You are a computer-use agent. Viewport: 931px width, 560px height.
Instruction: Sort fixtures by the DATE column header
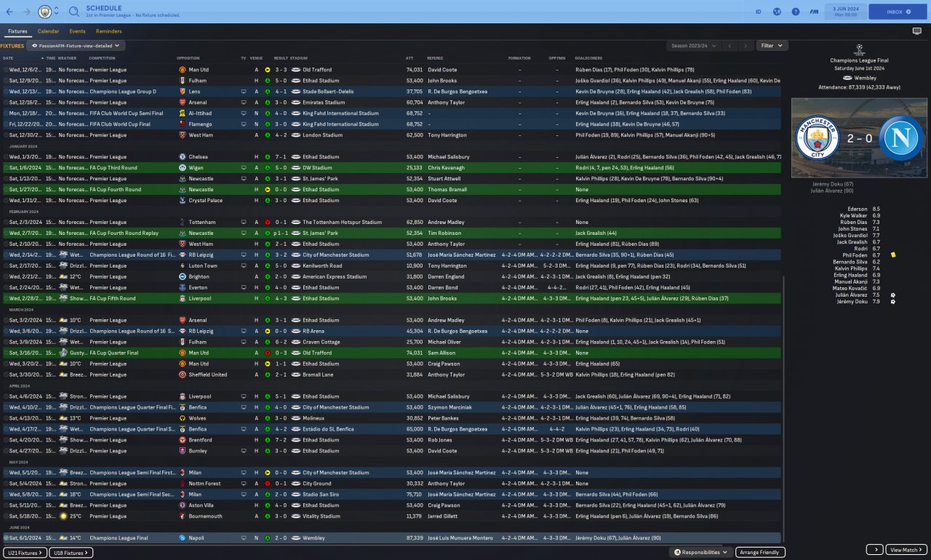pos(8,58)
